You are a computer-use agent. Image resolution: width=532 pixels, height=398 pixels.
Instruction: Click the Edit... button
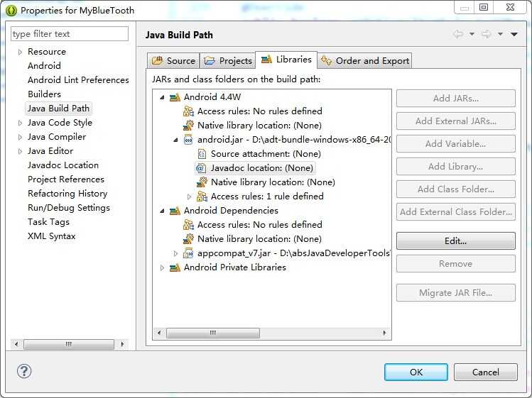tap(456, 241)
